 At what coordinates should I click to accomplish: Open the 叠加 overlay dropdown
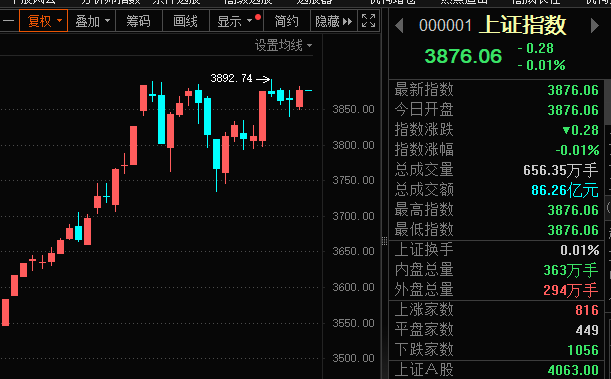(x=92, y=21)
